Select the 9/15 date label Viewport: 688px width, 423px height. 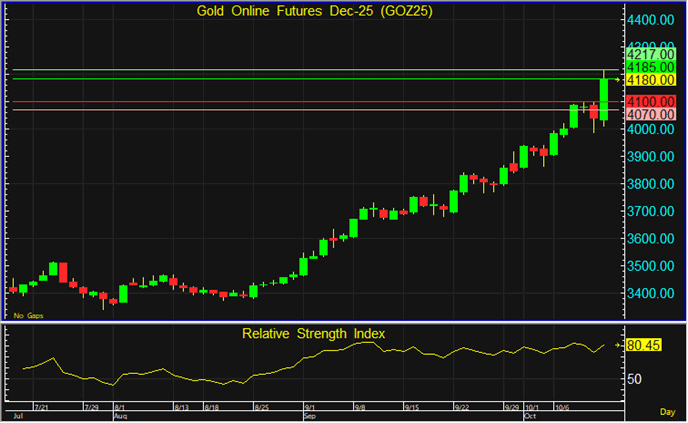pyautogui.click(x=412, y=408)
